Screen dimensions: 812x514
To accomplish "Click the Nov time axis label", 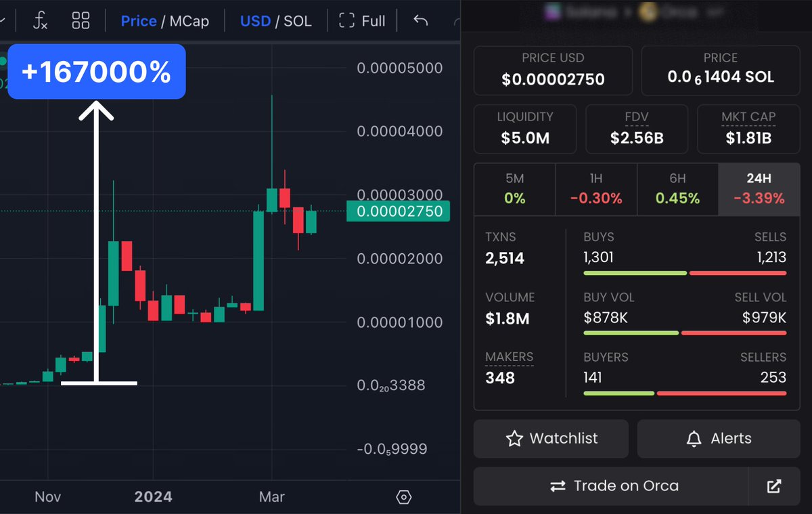I will (x=47, y=497).
